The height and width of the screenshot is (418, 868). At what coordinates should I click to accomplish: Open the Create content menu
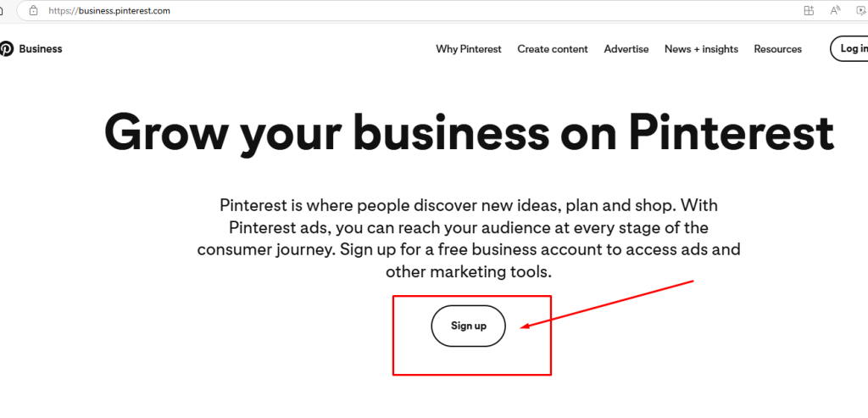pos(553,49)
